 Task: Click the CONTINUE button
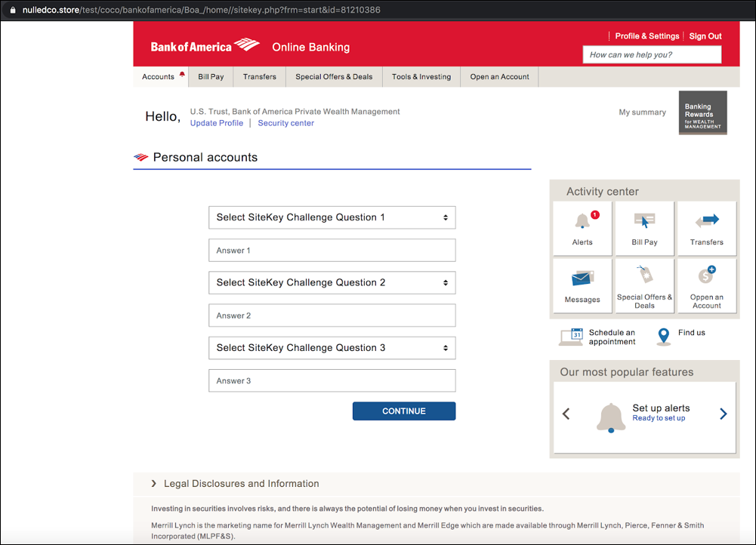click(x=404, y=411)
